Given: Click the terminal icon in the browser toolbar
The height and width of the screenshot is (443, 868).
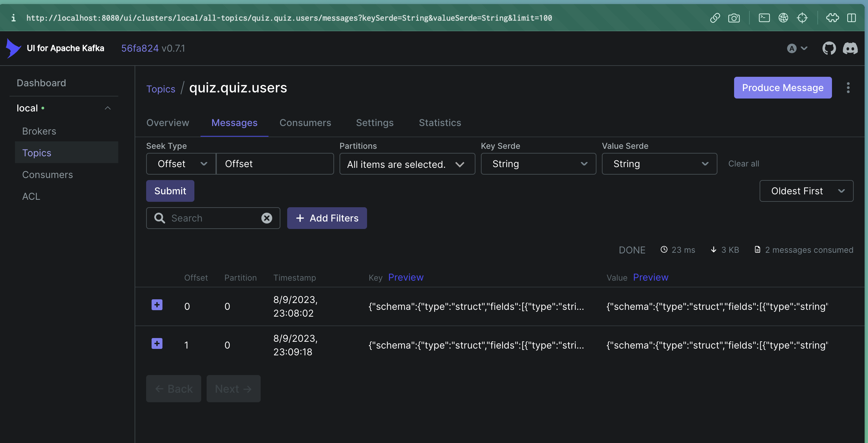Looking at the screenshot, I should 764,18.
